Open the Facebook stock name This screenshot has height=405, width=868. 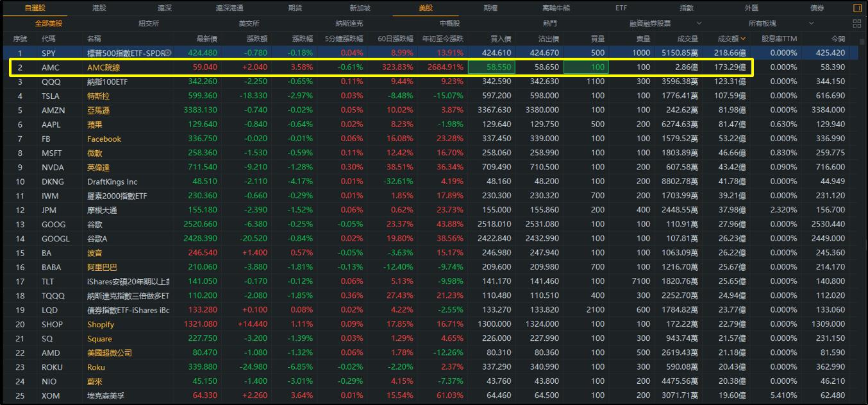coord(104,139)
